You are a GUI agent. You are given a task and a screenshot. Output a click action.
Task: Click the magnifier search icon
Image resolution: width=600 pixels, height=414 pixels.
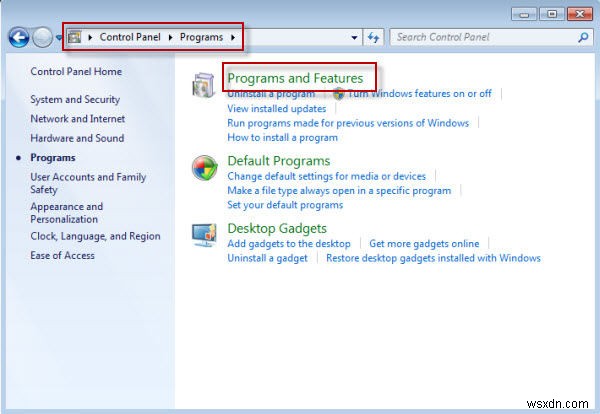[x=583, y=37]
